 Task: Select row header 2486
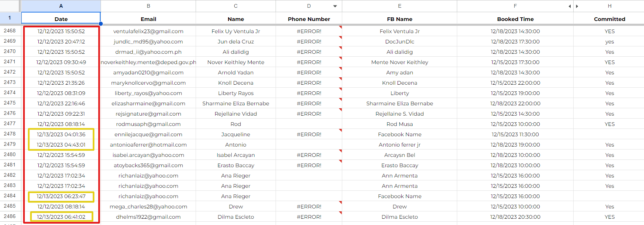click(x=10, y=217)
